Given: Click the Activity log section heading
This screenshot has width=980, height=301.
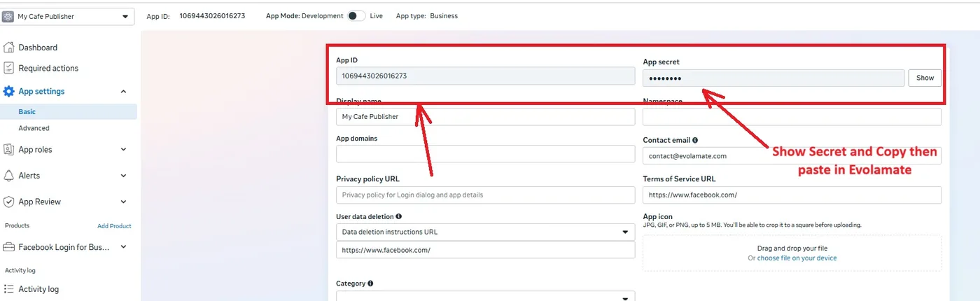Looking at the screenshot, I should [20, 270].
